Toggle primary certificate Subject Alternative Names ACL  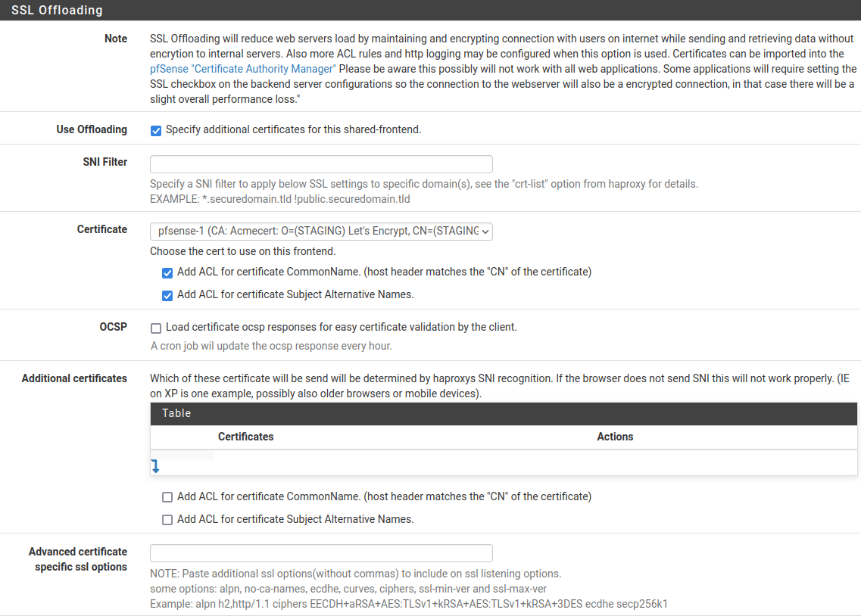tap(167, 295)
